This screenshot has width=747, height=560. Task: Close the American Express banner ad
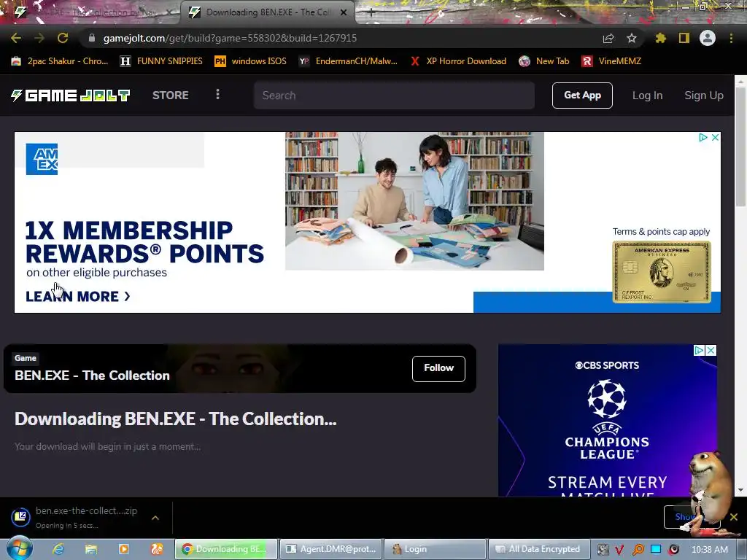tap(715, 137)
